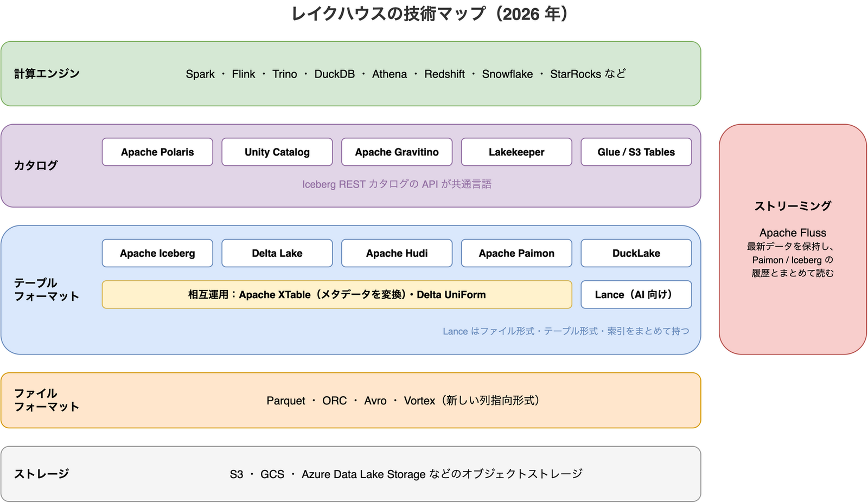The image size is (868, 503).
Task: Click the Trino engine name
Action: point(285,74)
